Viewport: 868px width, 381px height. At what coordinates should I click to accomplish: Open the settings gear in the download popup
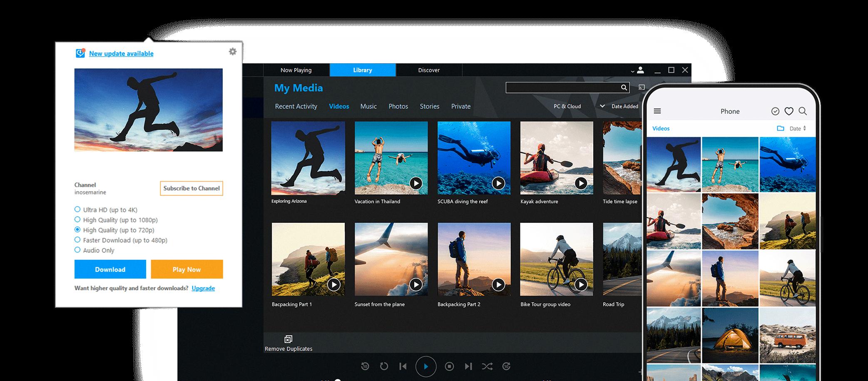(x=233, y=52)
